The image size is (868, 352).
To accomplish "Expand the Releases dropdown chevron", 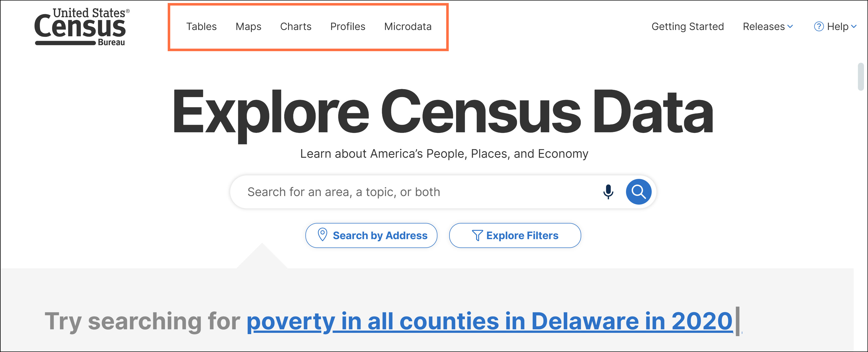I will point(790,26).
